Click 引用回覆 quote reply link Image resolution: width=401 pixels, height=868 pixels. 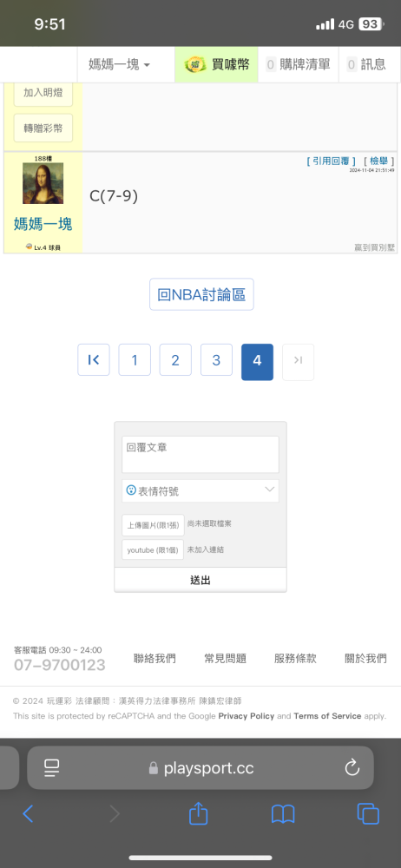point(332,161)
